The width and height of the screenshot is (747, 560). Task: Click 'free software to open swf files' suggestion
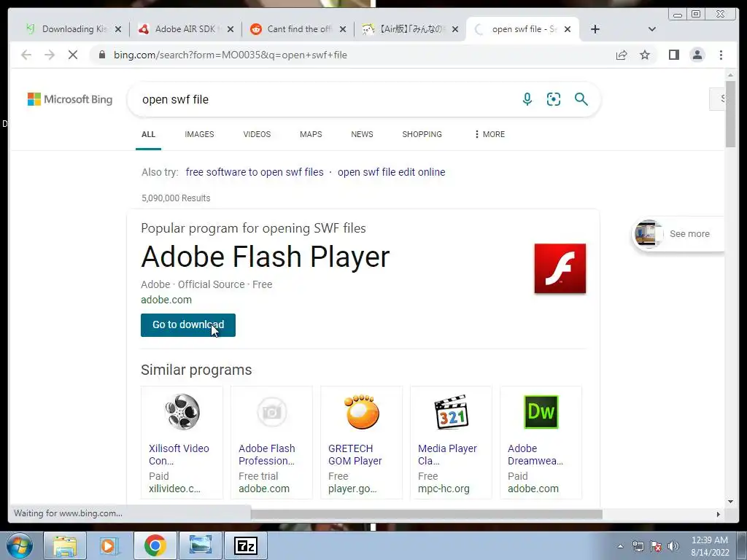pos(255,172)
